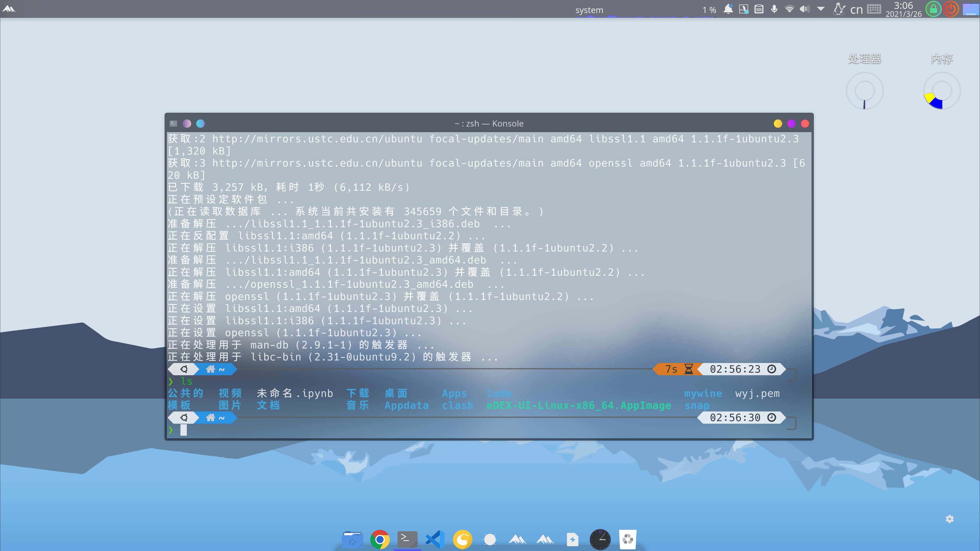Viewport: 980px width, 551px height.
Task: Click the Tux penguin input method icon
Action: click(839, 9)
